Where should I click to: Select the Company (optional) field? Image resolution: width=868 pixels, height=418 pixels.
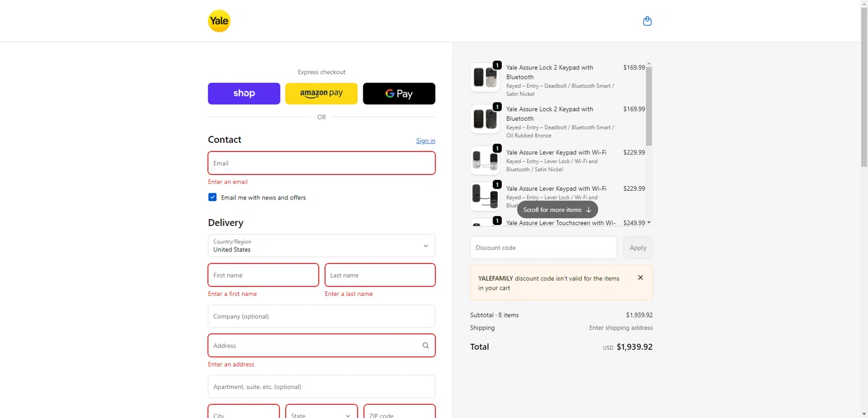tap(321, 316)
